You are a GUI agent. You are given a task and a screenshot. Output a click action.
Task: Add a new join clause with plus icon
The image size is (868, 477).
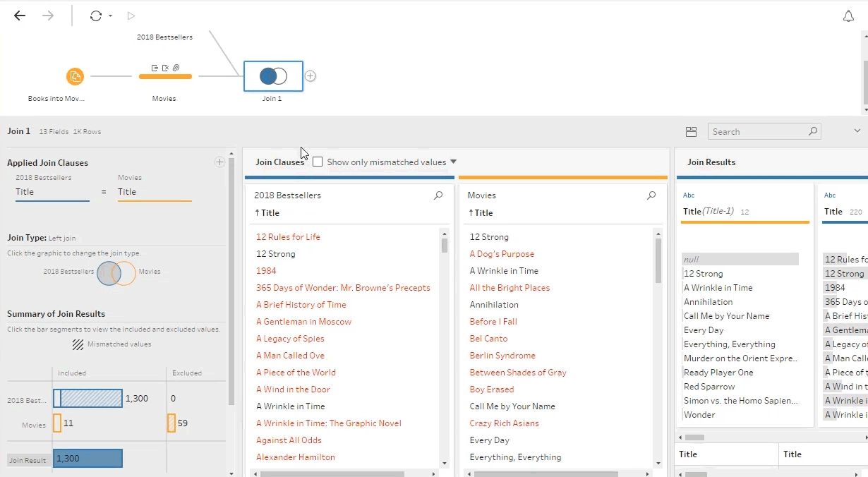tap(219, 162)
